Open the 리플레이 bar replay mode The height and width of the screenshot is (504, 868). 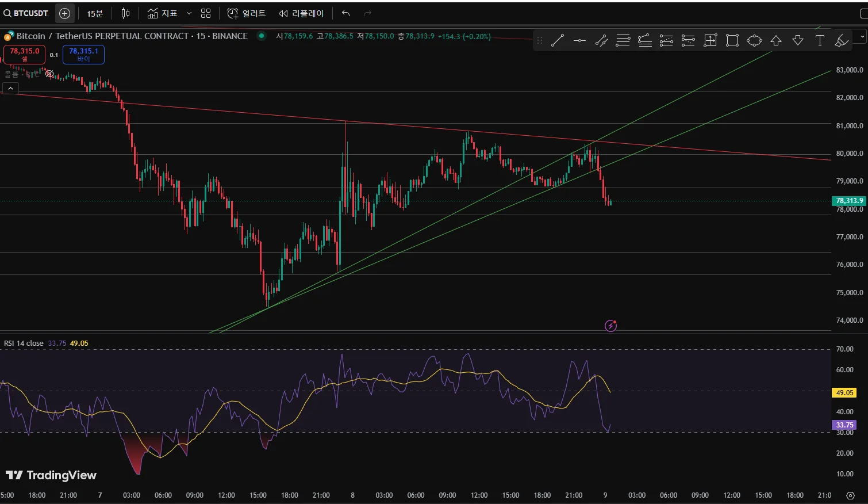[301, 13]
